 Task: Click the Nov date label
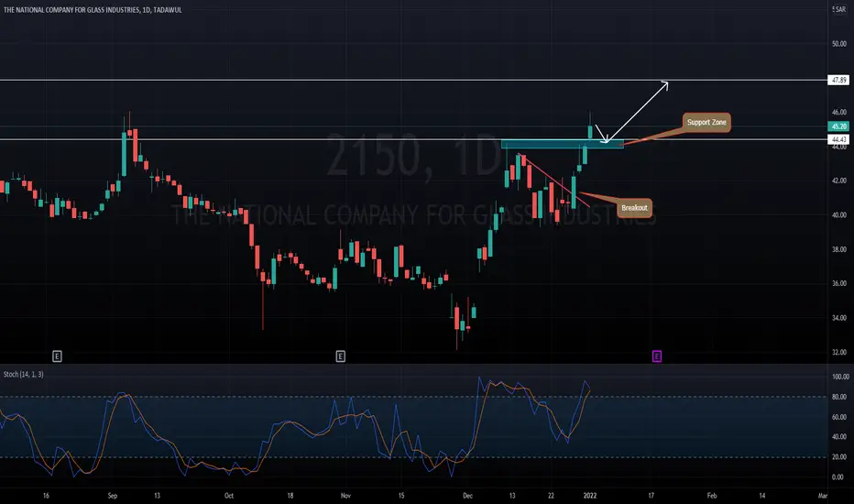coord(345,496)
